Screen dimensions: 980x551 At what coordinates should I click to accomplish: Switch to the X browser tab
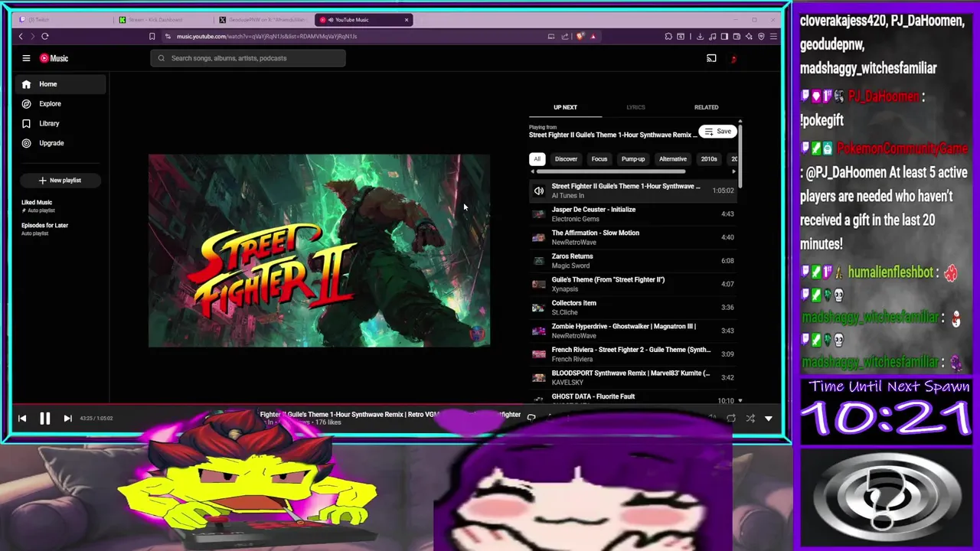[262, 19]
